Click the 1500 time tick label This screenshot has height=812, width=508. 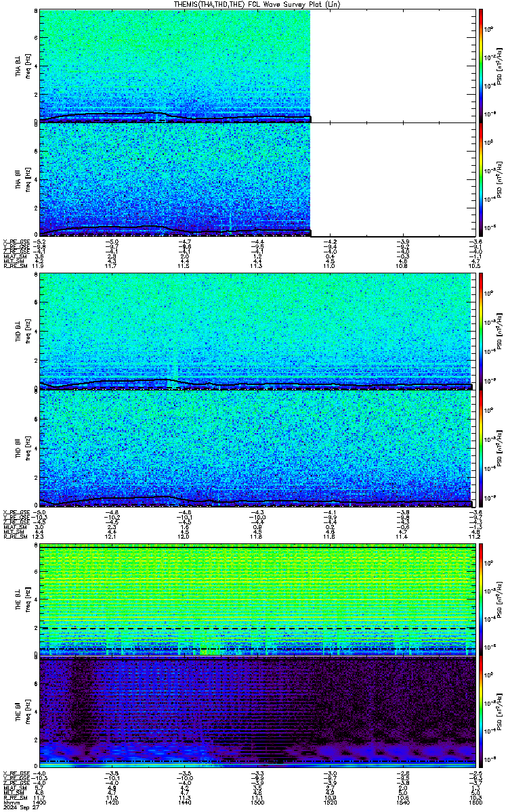(257, 802)
